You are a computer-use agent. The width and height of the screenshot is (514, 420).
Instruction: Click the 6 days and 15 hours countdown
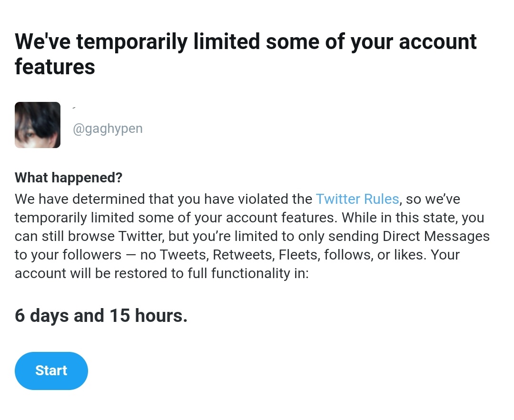pos(101,315)
